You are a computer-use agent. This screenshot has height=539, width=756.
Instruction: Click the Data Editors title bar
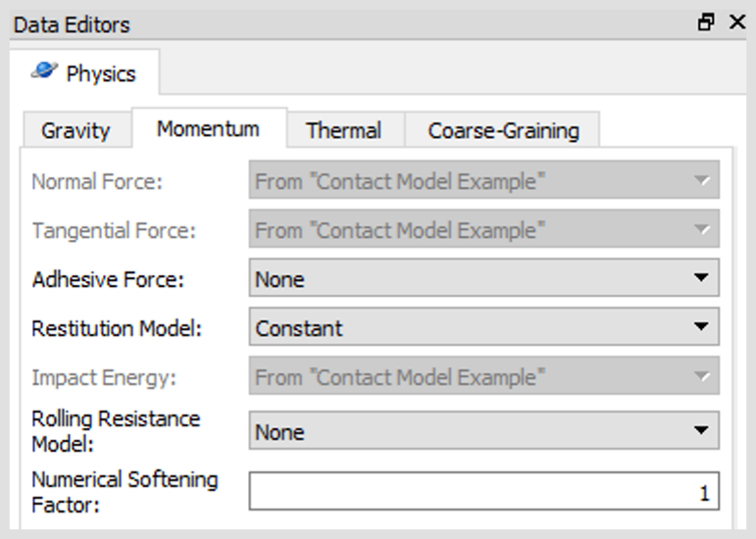tap(352, 24)
